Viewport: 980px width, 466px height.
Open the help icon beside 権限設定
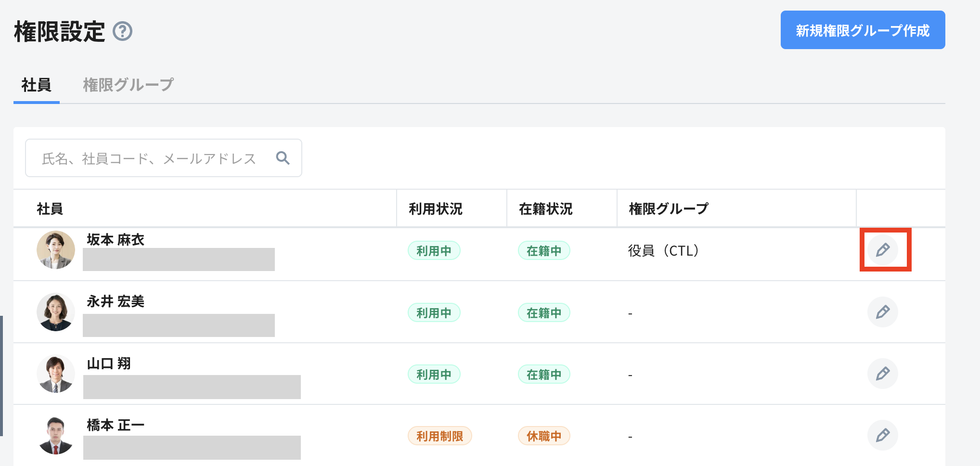(x=123, y=32)
